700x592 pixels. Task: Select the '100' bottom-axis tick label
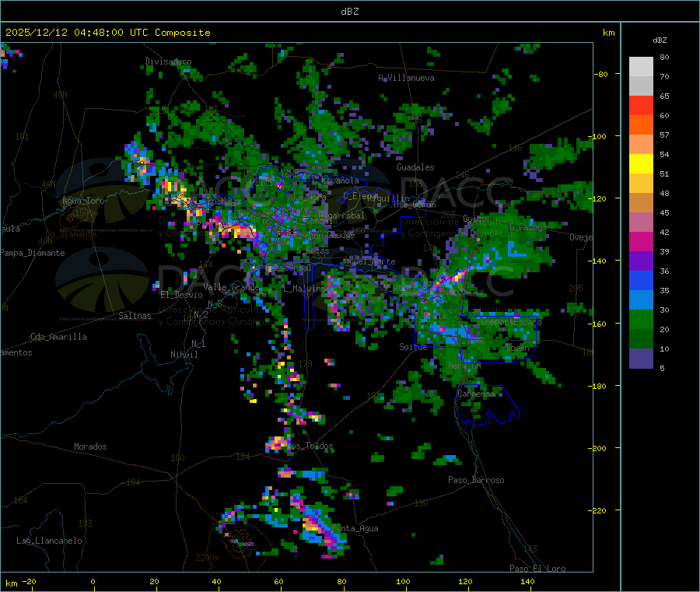coord(403,581)
